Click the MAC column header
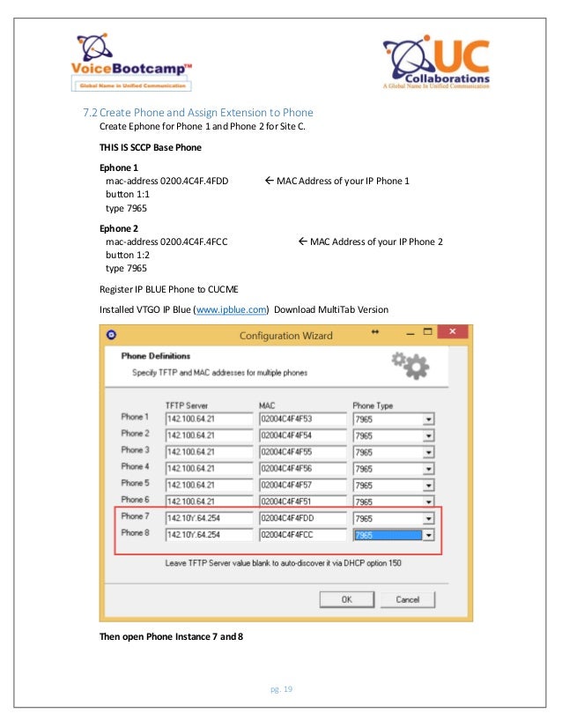562x728 pixels. (x=267, y=405)
